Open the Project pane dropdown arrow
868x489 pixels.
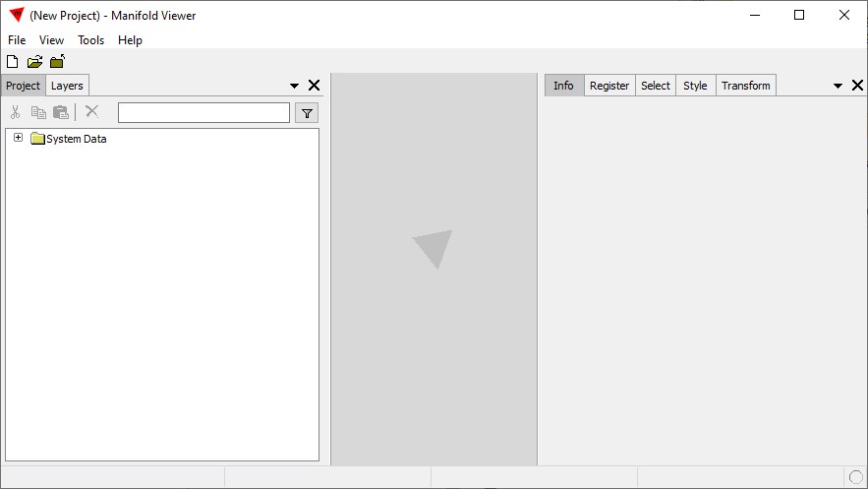[x=295, y=86]
